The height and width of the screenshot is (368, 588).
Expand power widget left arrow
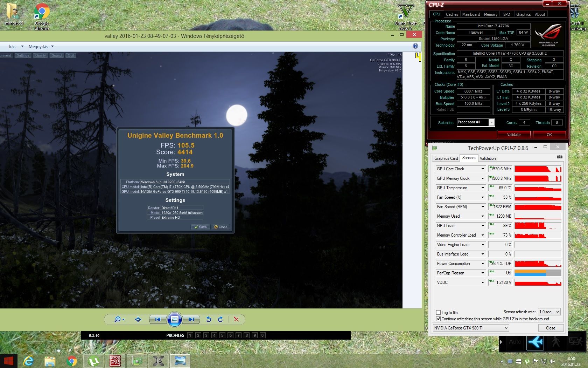(501, 342)
